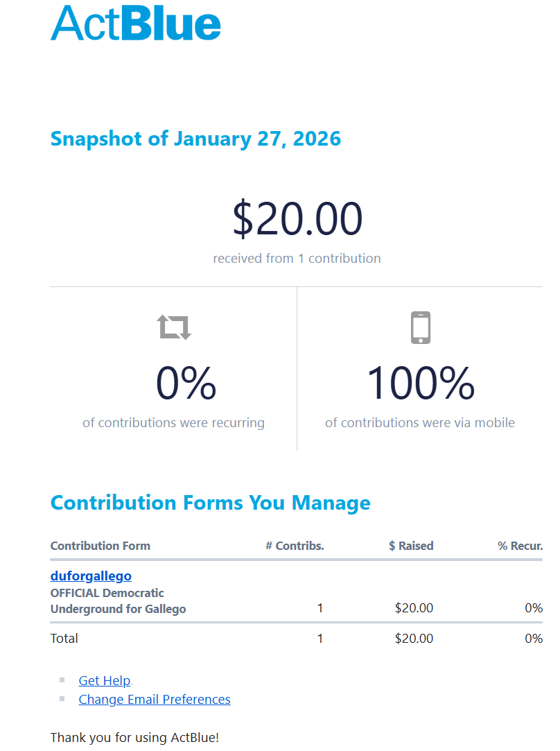The image size is (560, 751).
Task: Click the ActBlue logo
Action: pos(136,24)
